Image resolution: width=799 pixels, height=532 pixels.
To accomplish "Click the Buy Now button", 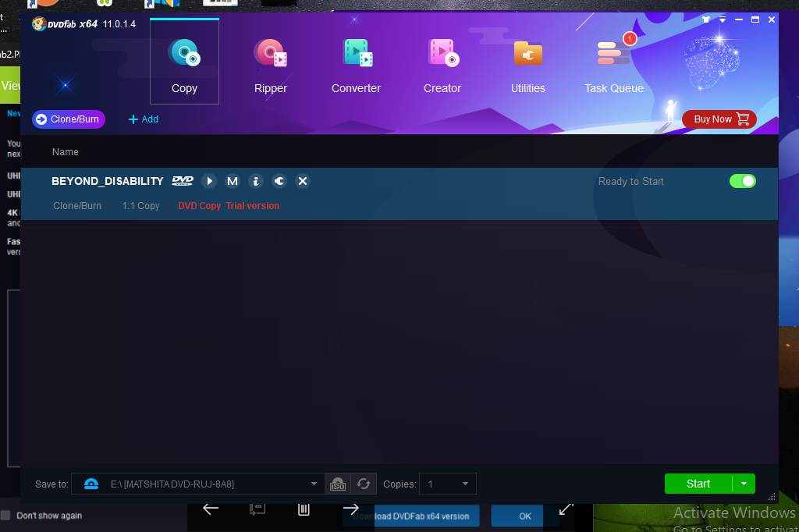I will point(719,119).
